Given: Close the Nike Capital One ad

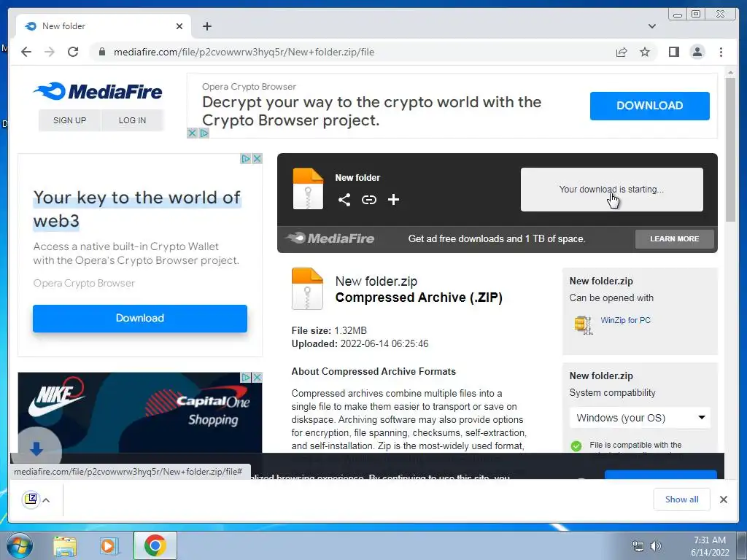Looking at the screenshot, I should [258, 377].
